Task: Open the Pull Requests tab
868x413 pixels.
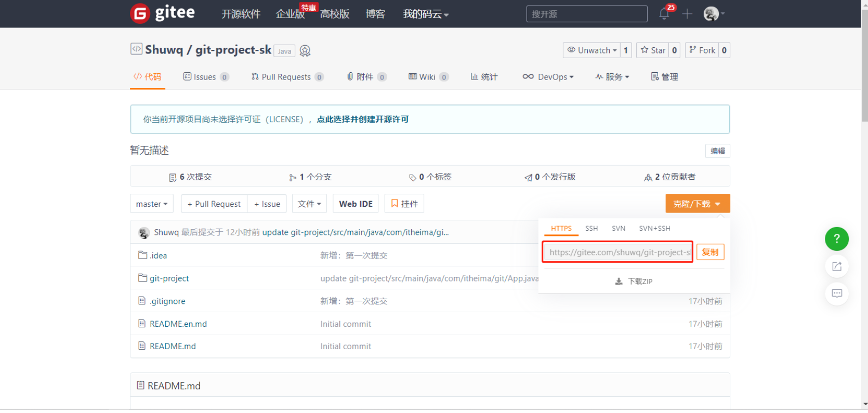Action: (286, 77)
